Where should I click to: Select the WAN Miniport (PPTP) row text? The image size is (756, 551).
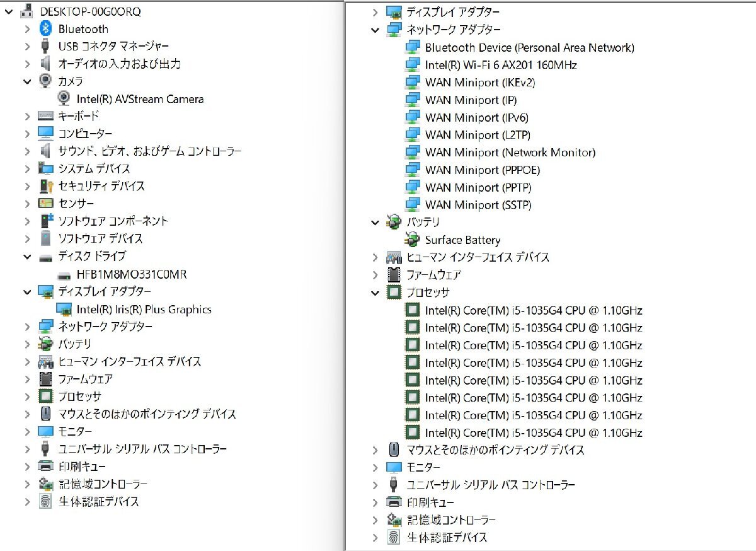[478, 187]
